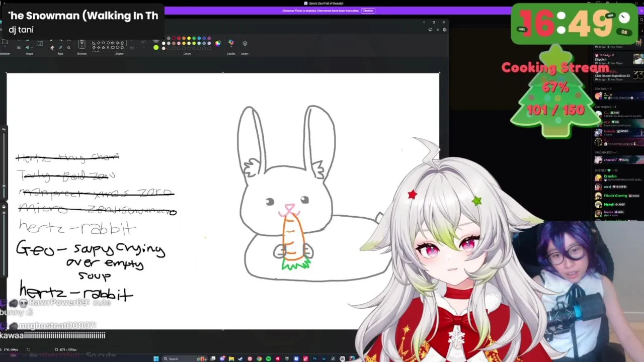Screen dimensions: 644x362
Task: Open the Dispatch activity card
Action: coord(618,59)
